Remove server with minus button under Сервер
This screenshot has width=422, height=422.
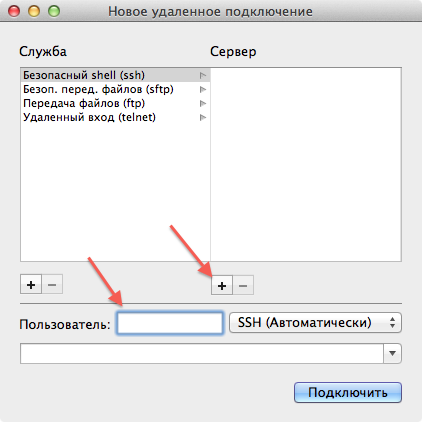pyautogui.click(x=243, y=285)
